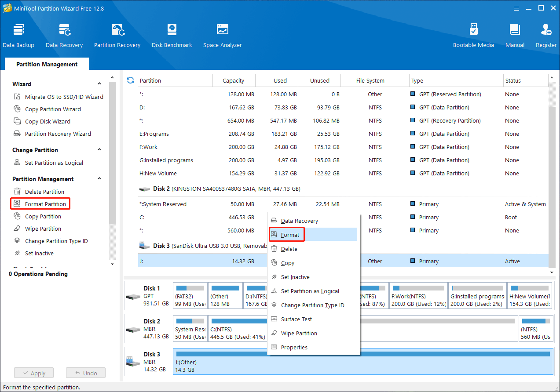Image resolution: width=560 pixels, height=392 pixels.
Task: Collapse the Change Partition section
Action: click(x=99, y=149)
